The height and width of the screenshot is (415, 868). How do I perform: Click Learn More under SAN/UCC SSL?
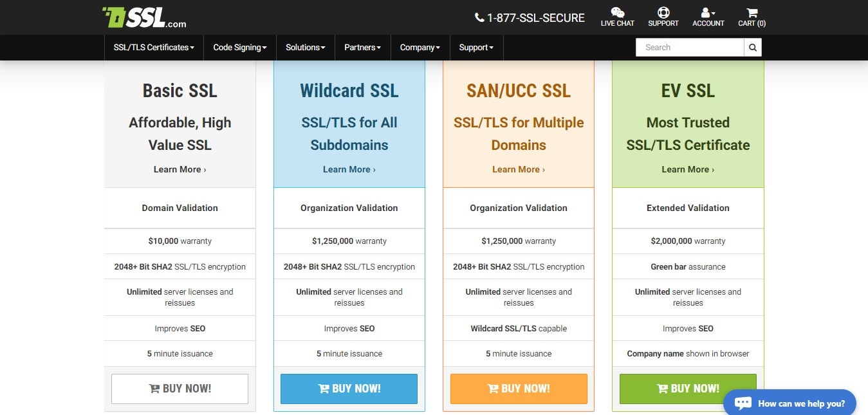click(x=519, y=169)
